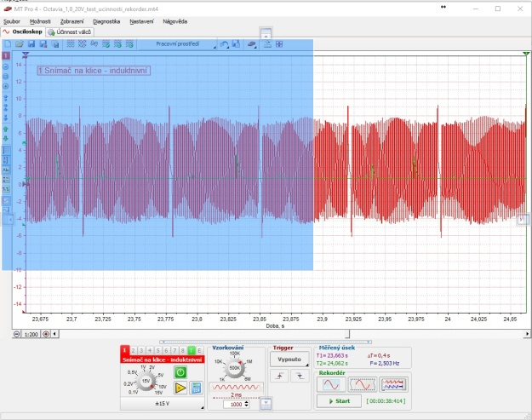532x420 pixels.
Task: Click the 1000 value stepper arrows
Action: click(x=247, y=405)
